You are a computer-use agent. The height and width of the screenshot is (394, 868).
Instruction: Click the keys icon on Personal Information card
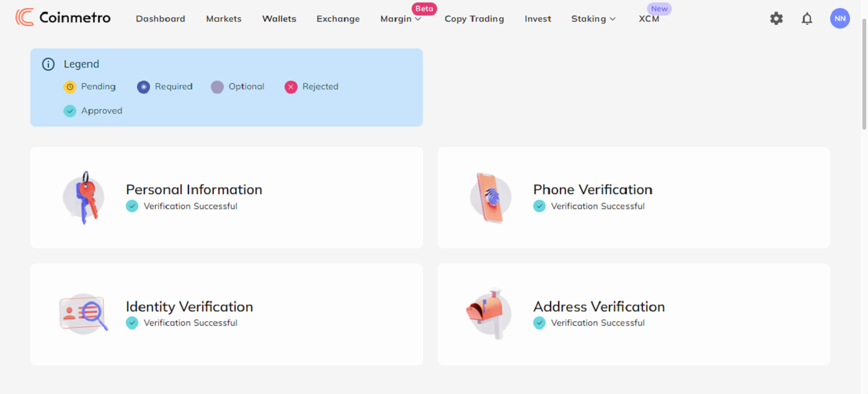coord(84,197)
